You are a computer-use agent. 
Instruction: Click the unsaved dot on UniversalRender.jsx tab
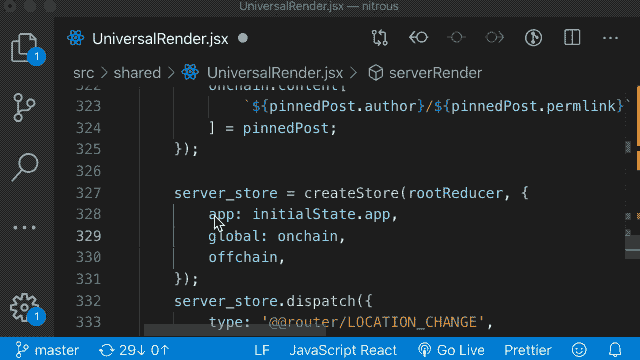243,38
